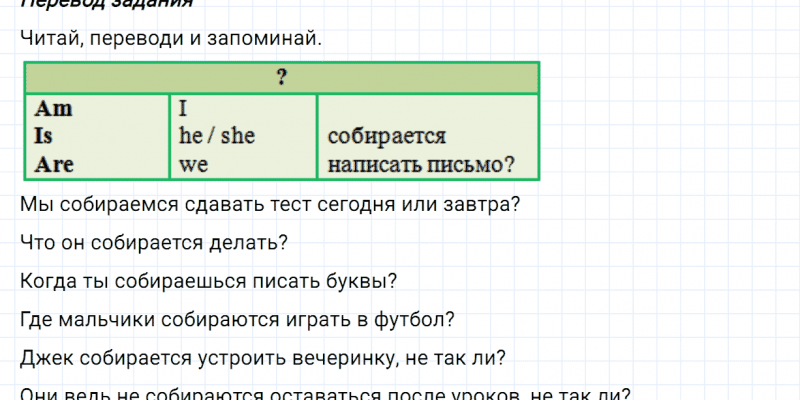800x400 pixels.
Task: Select the line 'Читай, переводи и запоминай.'
Action: [170, 39]
